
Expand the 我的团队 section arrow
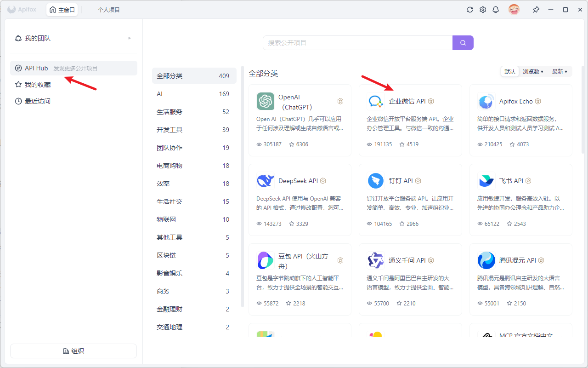(130, 38)
